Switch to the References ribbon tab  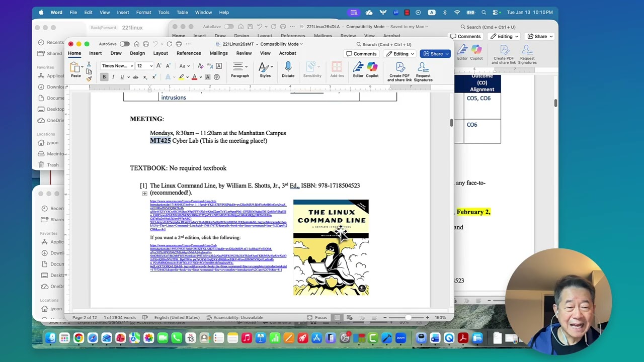[x=189, y=53]
